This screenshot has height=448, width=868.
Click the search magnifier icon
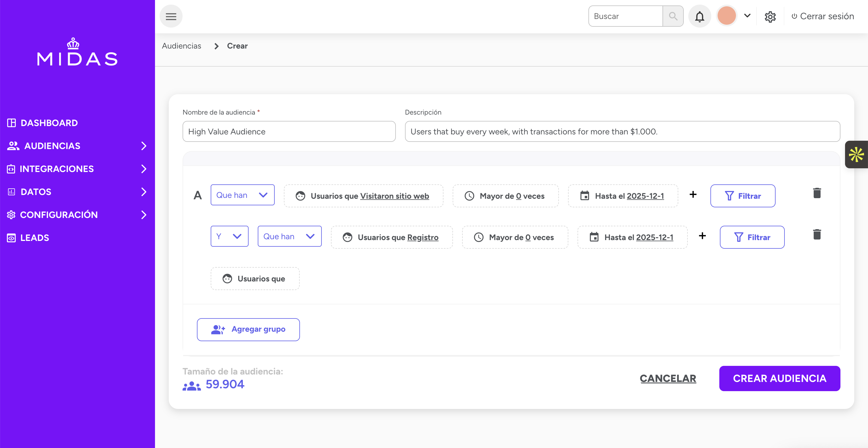[x=673, y=16]
